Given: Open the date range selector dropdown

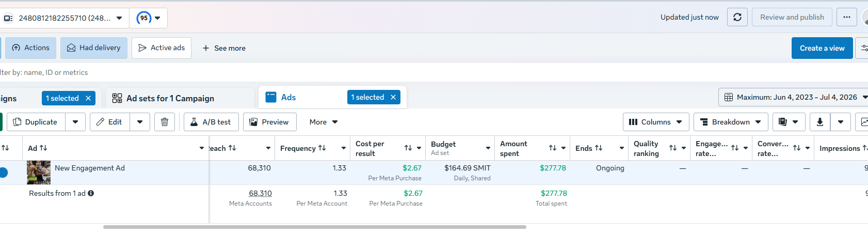Looking at the screenshot, I should tap(795, 97).
